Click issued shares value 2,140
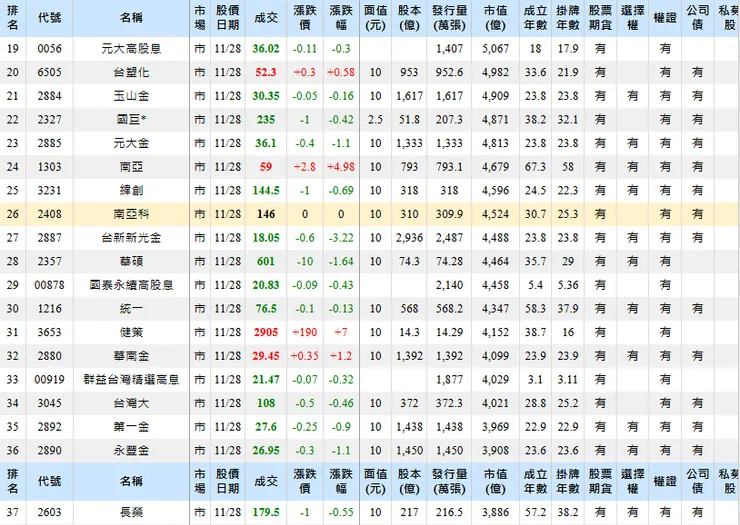Viewport: 740px width, 525px height. (449, 285)
